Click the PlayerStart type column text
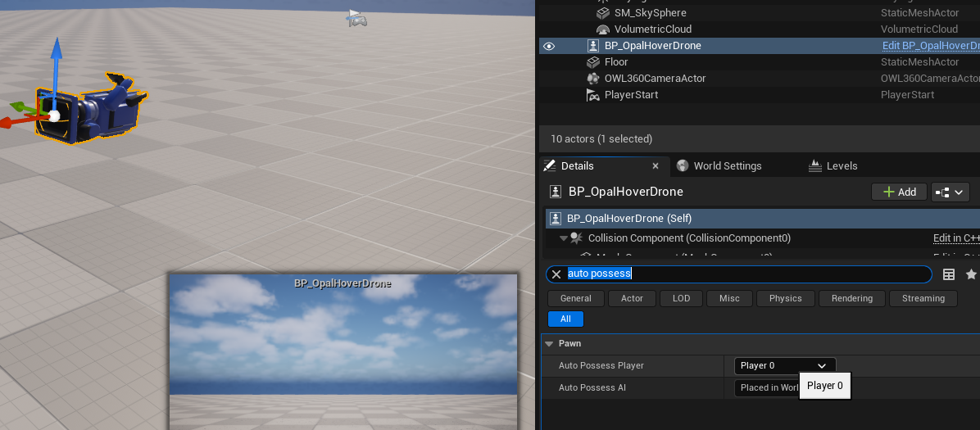The image size is (980, 430). click(x=907, y=94)
